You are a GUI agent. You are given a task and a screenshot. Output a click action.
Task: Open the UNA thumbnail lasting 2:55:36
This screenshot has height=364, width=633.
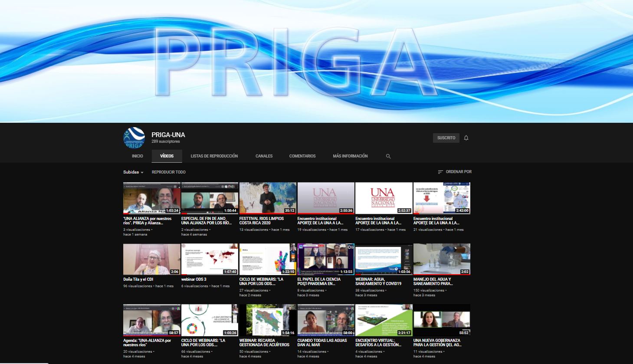pyautogui.click(x=326, y=198)
